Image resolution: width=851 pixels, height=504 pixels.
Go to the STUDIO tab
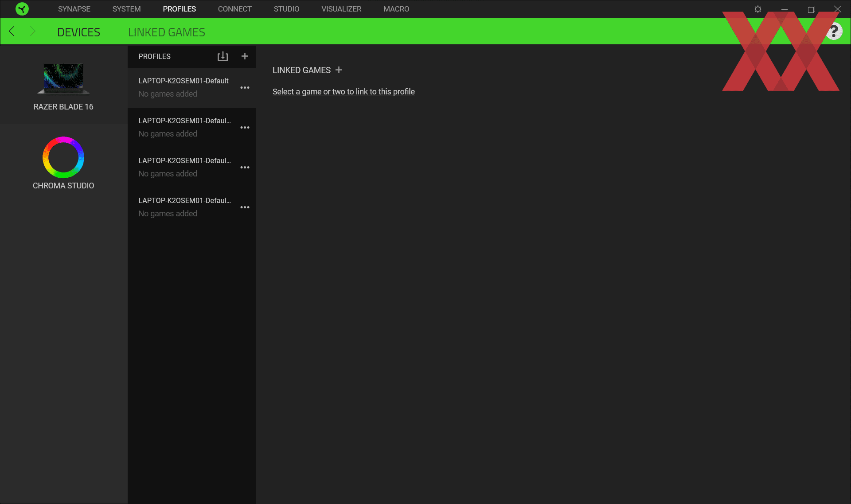click(286, 9)
